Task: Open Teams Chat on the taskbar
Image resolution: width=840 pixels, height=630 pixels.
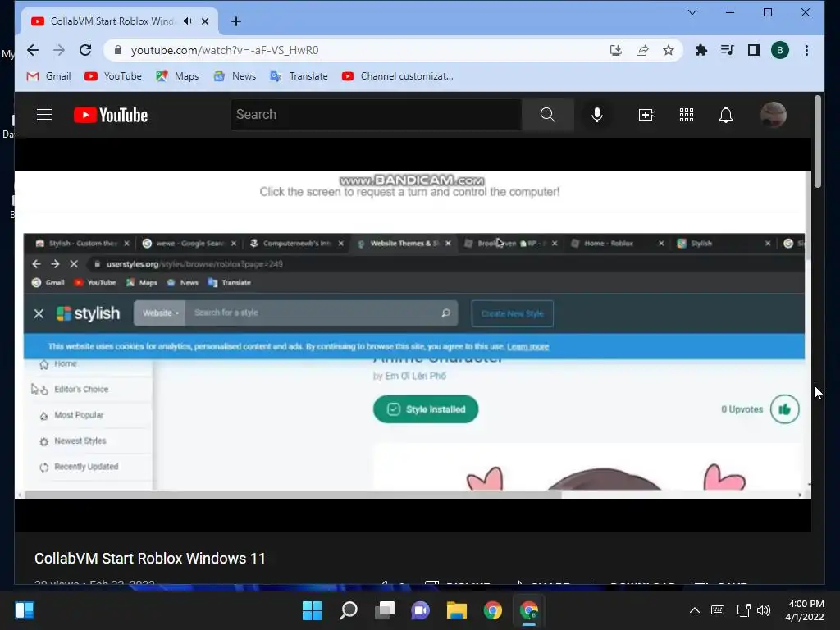Action: coord(421,610)
